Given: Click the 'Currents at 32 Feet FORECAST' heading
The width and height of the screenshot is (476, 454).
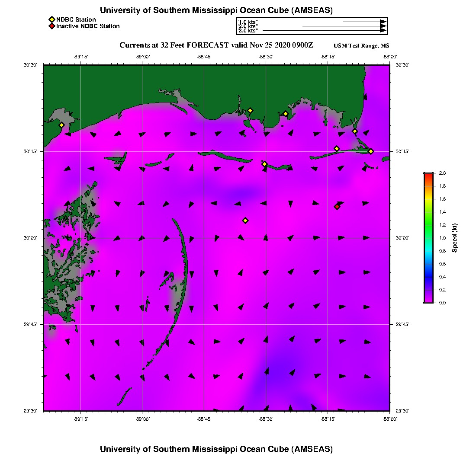Looking at the screenshot, I should (x=174, y=45).
